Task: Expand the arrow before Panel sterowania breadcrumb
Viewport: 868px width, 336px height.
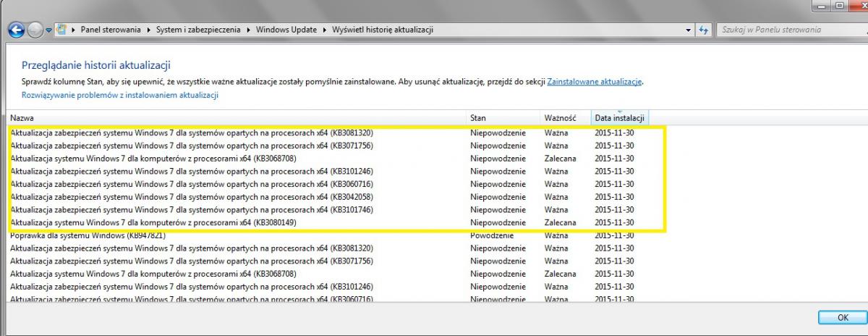Action: tap(73, 30)
